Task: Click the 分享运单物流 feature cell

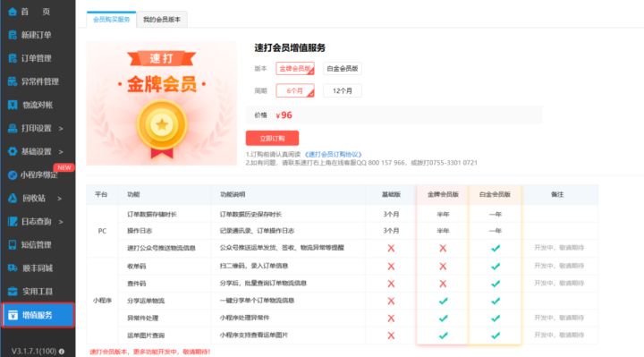Action: point(146,301)
